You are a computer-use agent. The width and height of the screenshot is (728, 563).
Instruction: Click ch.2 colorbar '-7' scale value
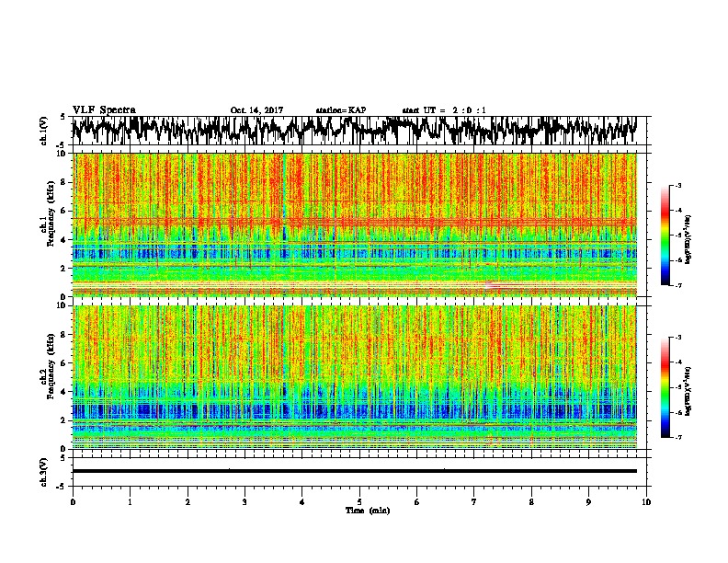[678, 438]
